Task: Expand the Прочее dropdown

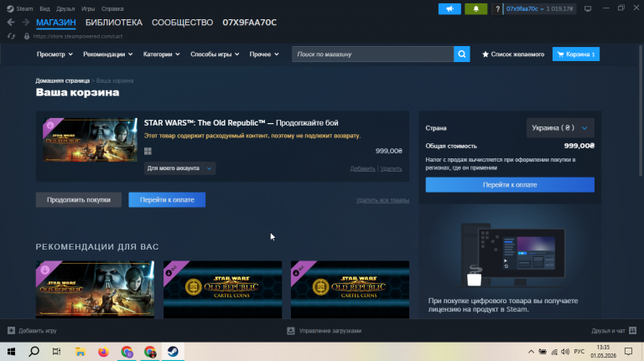Action: point(264,54)
